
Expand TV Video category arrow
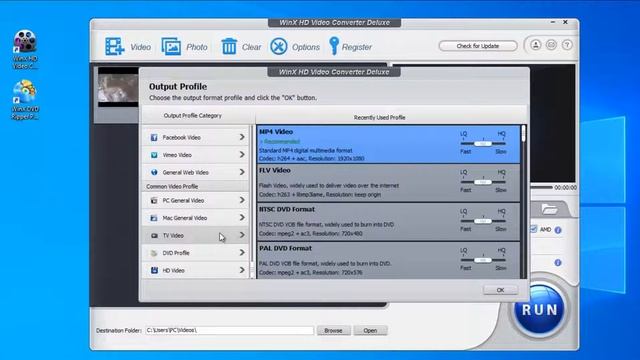pos(242,235)
